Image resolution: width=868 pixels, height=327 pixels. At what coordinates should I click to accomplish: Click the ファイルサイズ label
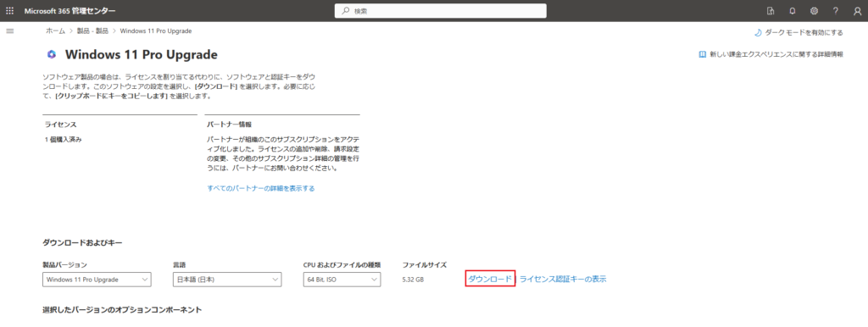pos(425,265)
